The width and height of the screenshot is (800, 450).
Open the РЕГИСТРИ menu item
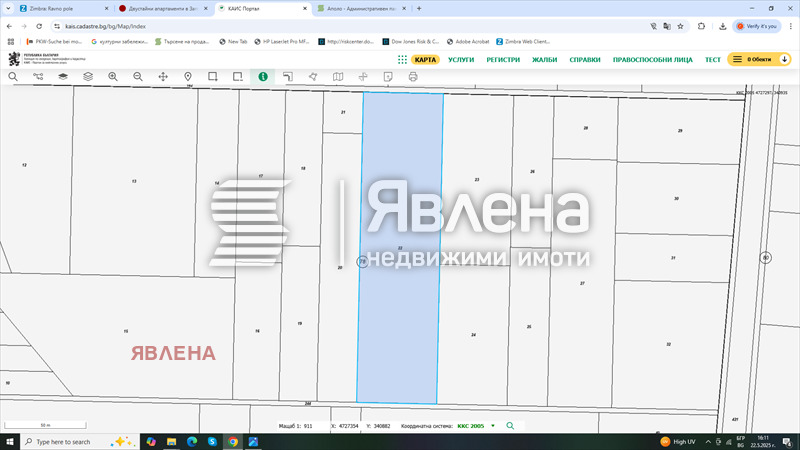(503, 60)
